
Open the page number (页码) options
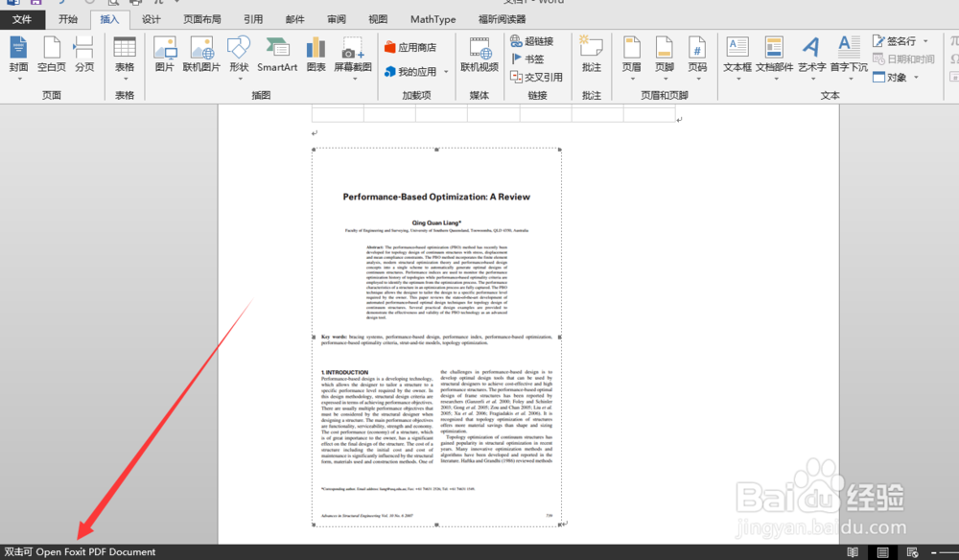click(x=697, y=58)
